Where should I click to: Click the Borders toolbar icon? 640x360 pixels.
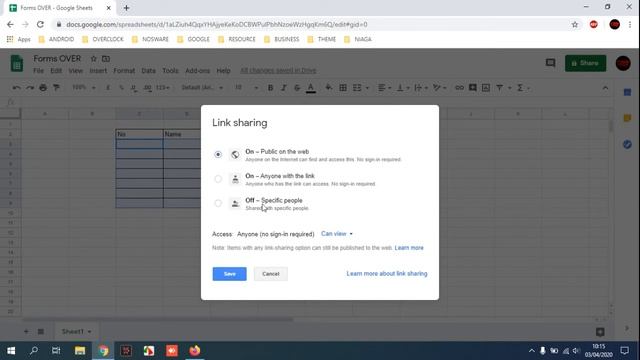coord(343,88)
